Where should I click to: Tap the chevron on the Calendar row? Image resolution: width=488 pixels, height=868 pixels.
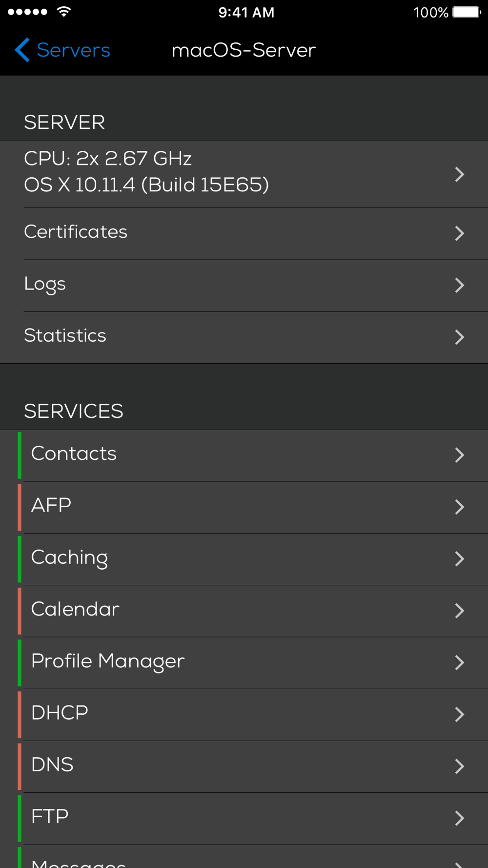(x=459, y=610)
